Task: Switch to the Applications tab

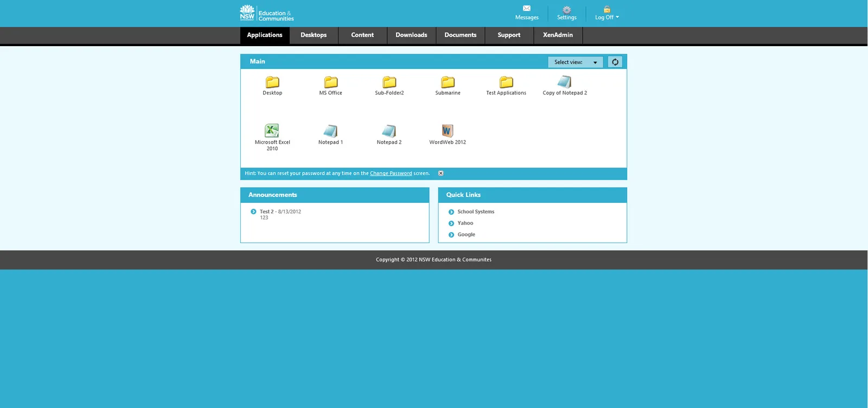Action: pyautogui.click(x=265, y=35)
